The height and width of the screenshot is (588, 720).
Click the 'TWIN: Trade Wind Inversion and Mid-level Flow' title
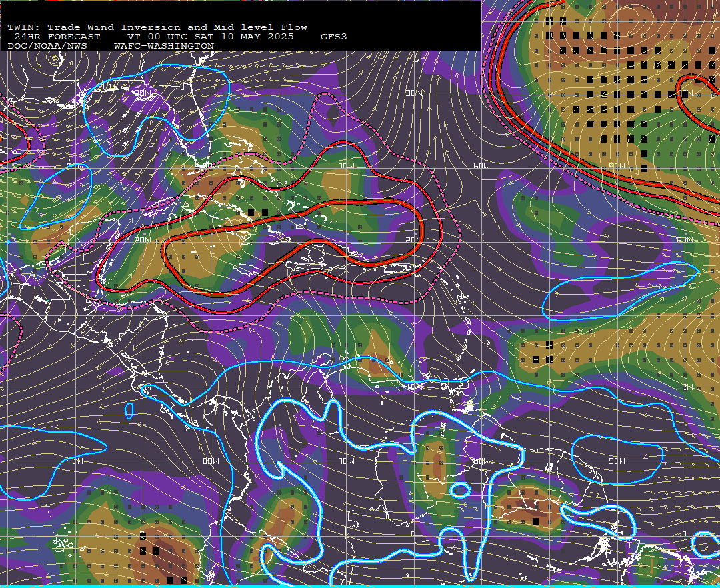[157, 27]
